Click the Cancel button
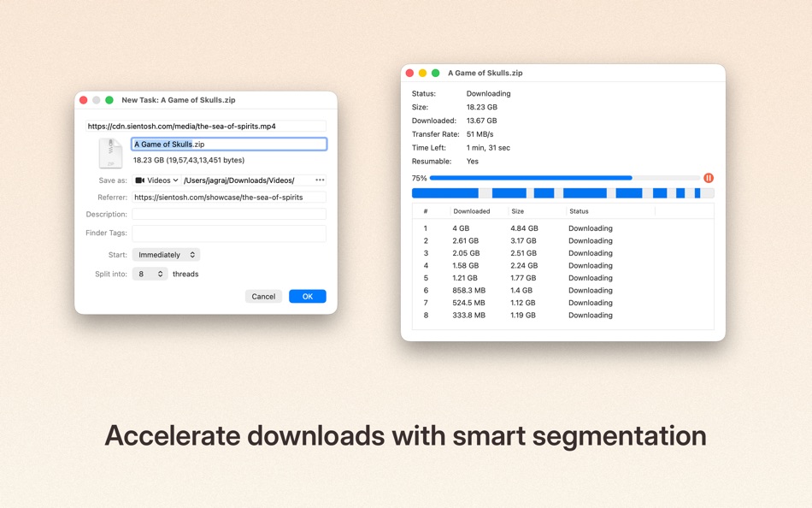This screenshot has height=508, width=812. tap(263, 297)
